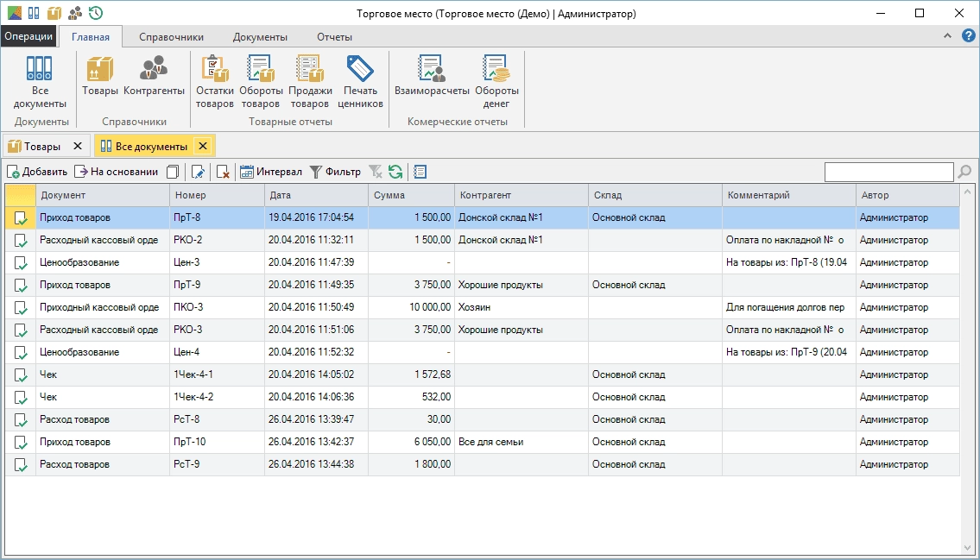The width and height of the screenshot is (980, 560).
Task: Click the На основании button
Action: 117,172
